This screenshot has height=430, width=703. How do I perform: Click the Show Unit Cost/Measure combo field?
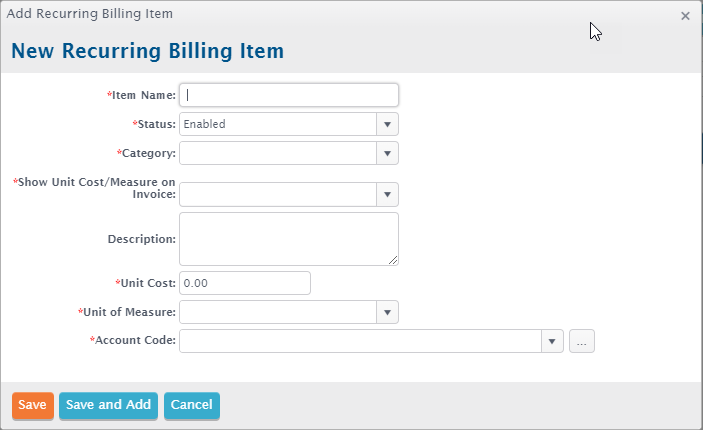click(278, 195)
